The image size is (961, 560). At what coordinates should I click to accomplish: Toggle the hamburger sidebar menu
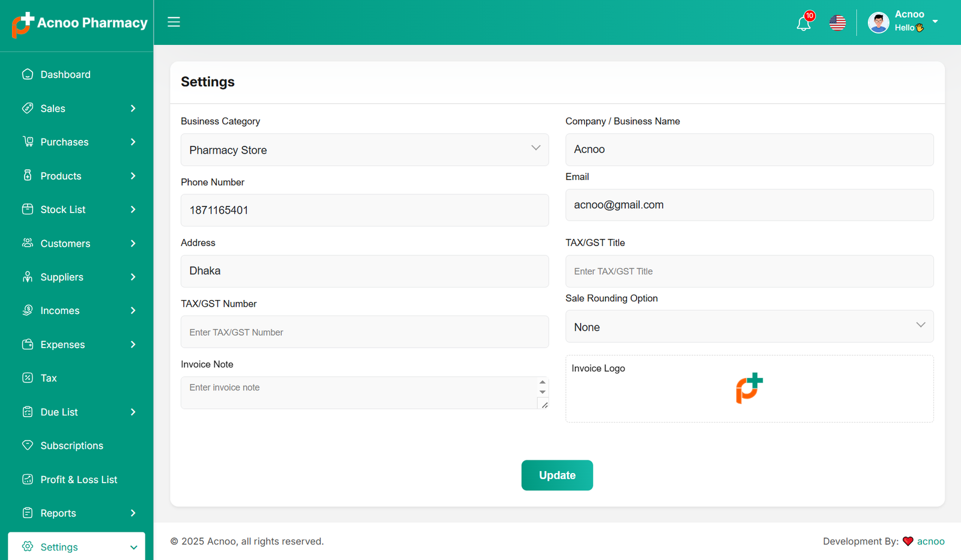[x=174, y=22]
